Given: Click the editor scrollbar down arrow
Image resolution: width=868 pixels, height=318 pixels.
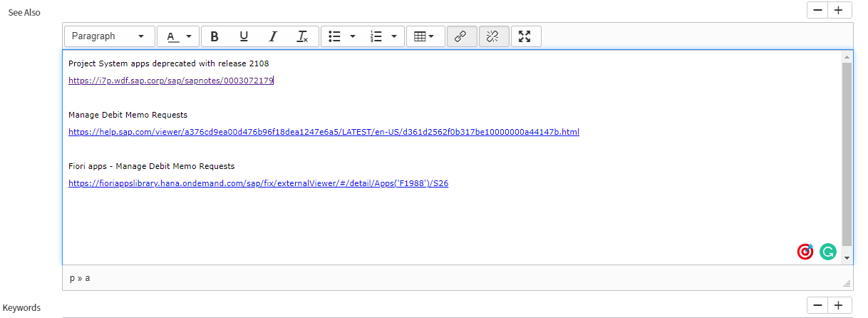Looking at the screenshot, I should 847,257.
